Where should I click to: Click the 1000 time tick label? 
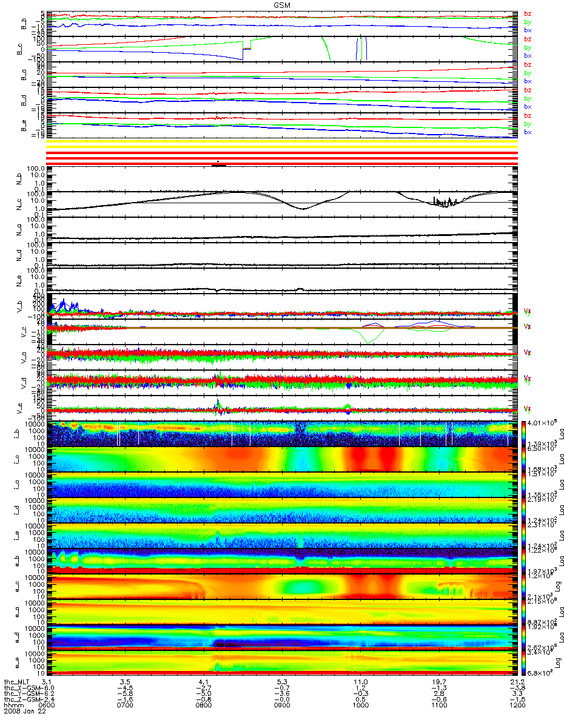(361, 705)
